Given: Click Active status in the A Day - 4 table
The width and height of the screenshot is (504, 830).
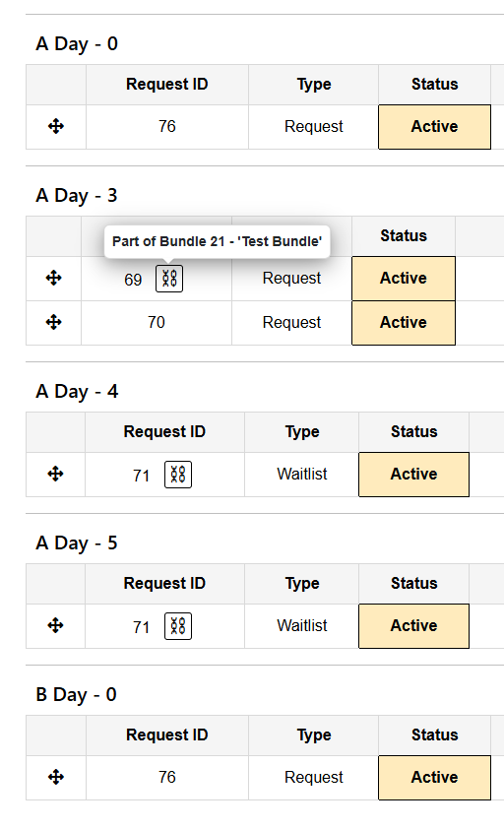Looking at the screenshot, I should coord(414,475).
